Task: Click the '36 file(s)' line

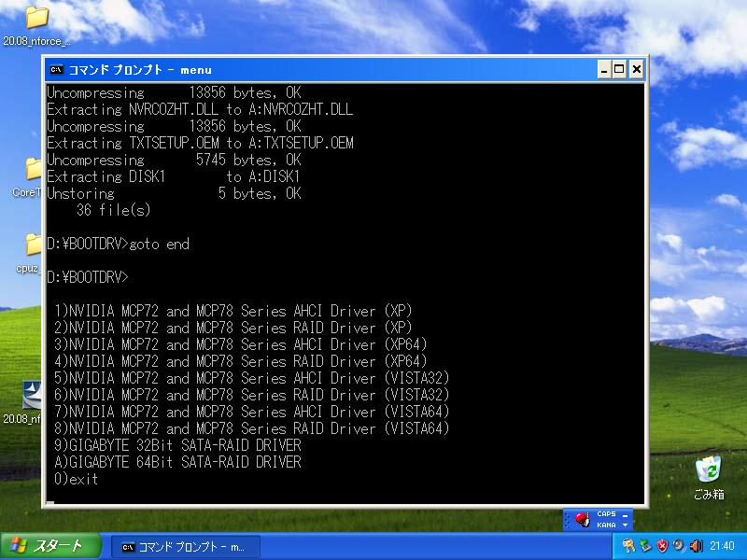Action: [x=113, y=210]
